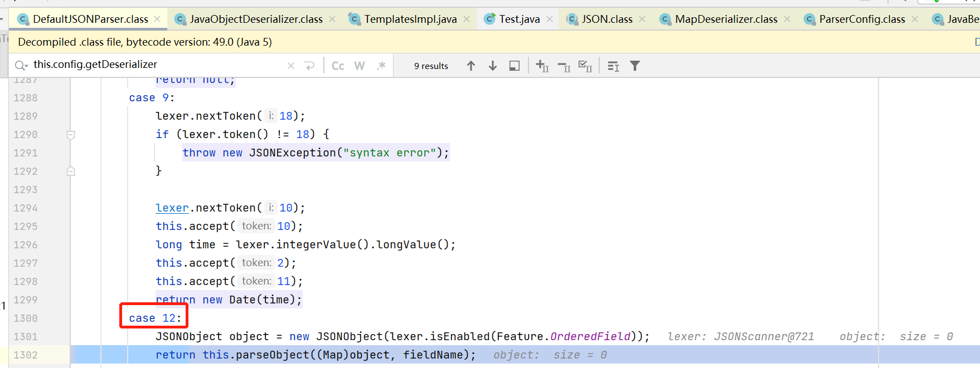The image size is (980, 368).
Task: Toggle Match Case (Cc) search option
Action: point(338,66)
